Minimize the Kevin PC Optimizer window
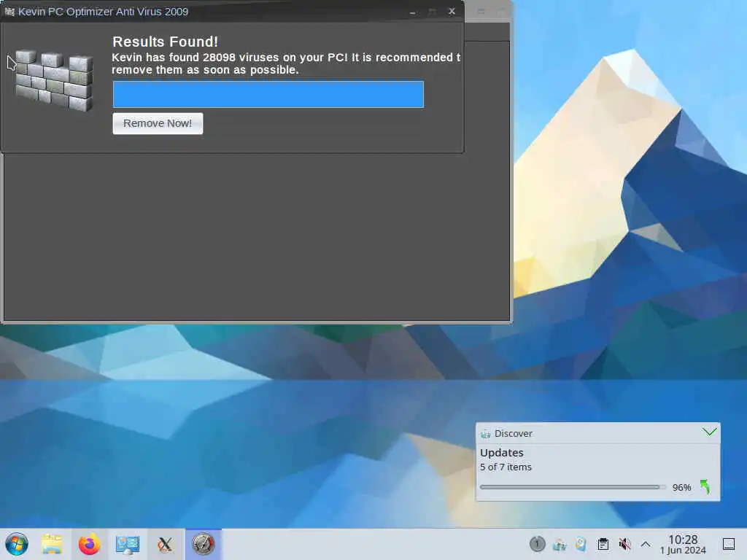 point(413,12)
